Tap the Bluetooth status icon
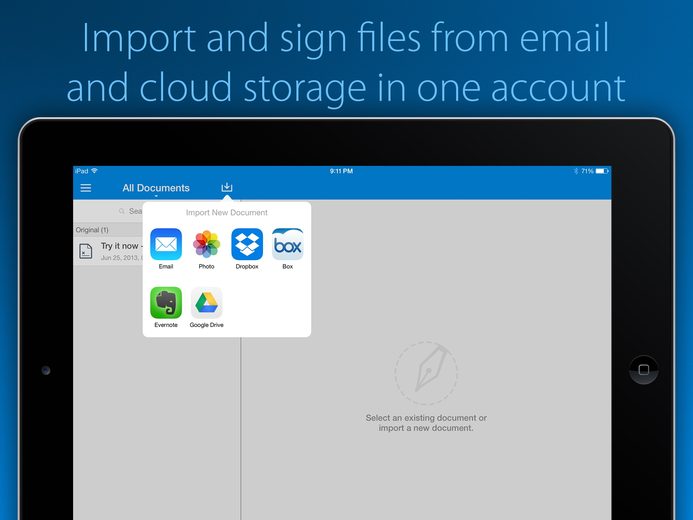Viewport: 693px width, 520px height. coord(576,171)
